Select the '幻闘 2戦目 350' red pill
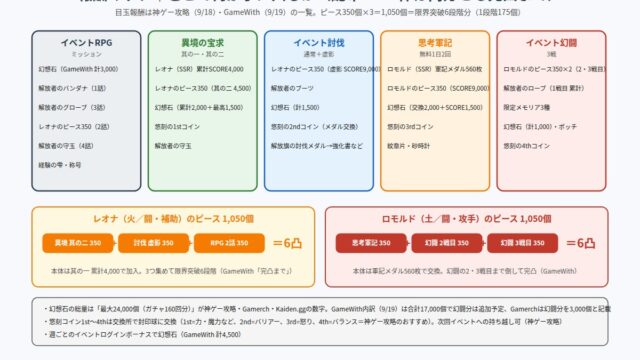 (x=447, y=243)
